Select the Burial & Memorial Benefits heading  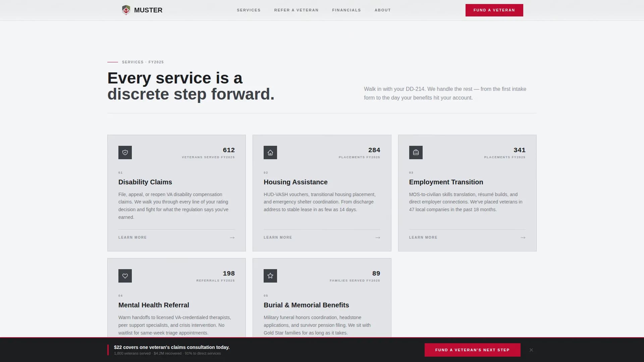(306, 305)
